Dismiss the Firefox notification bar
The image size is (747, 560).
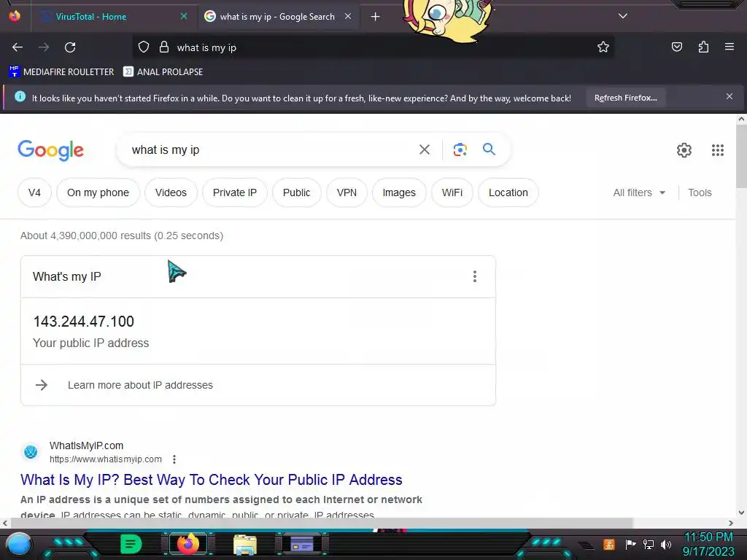[729, 97]
